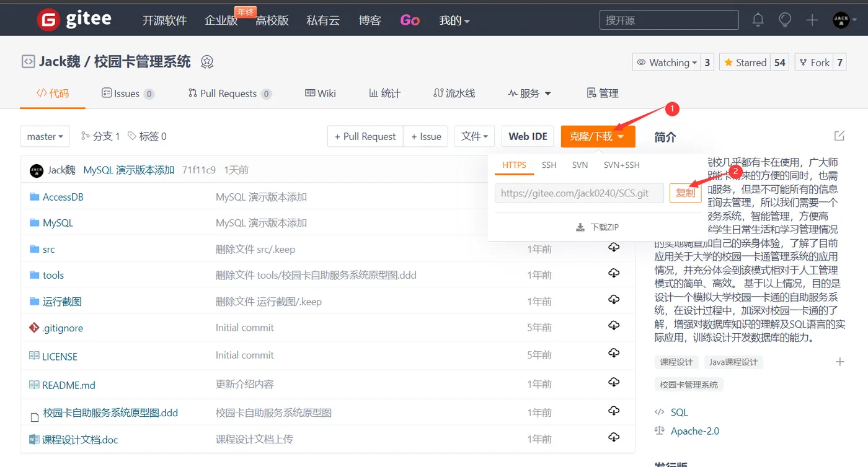Click the 课程设计文档.doc Word file icon
This screenshot has width=868, height=467.
34,439
